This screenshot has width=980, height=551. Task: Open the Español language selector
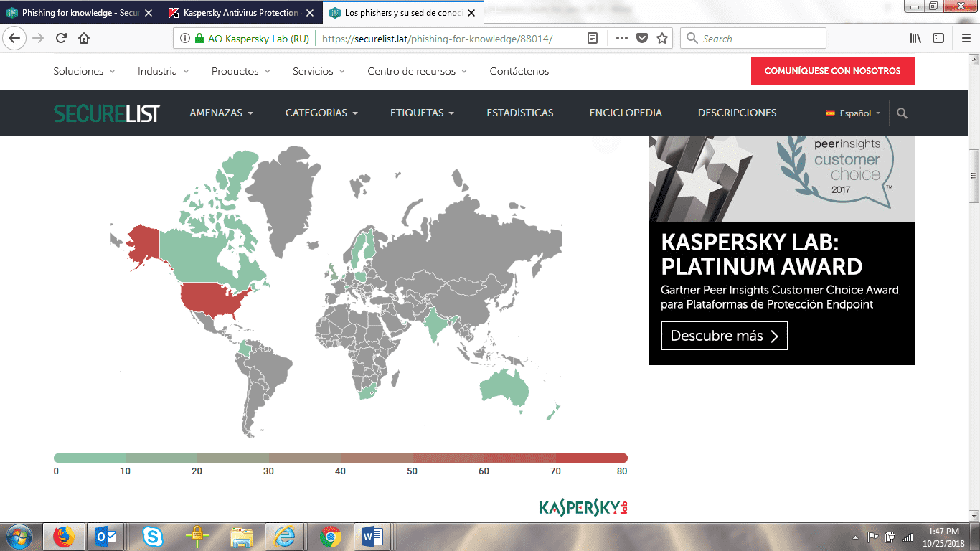(x=854, y=113)
